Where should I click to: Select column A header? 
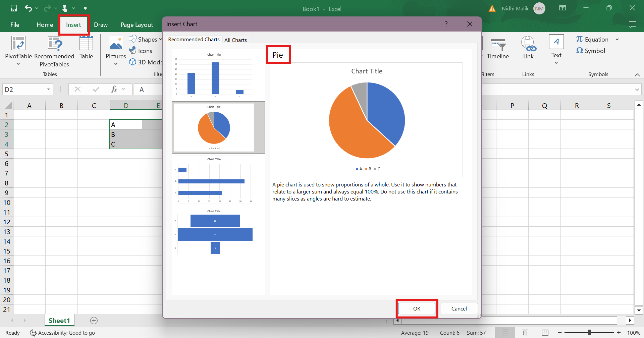pyautogui.click(x=30, y=106)
